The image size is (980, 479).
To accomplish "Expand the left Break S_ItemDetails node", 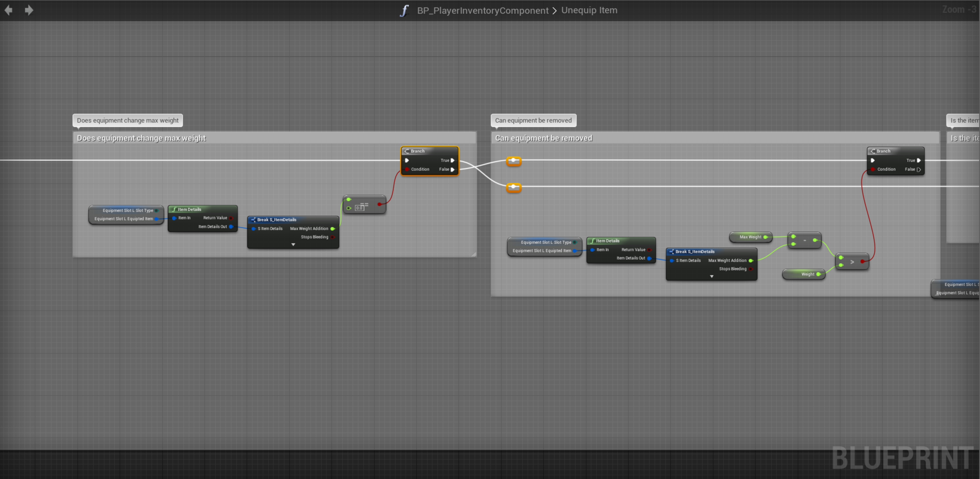I will click(293, 245).
